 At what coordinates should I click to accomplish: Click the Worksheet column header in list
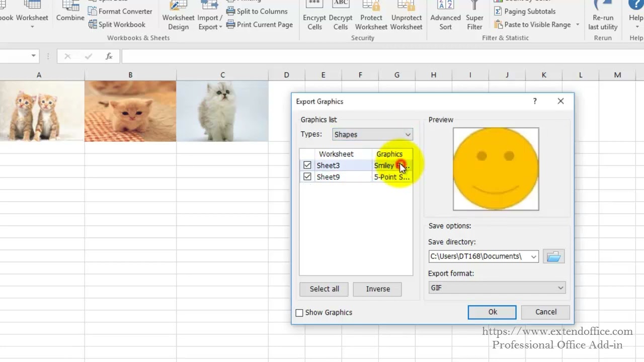pos(336,154)
